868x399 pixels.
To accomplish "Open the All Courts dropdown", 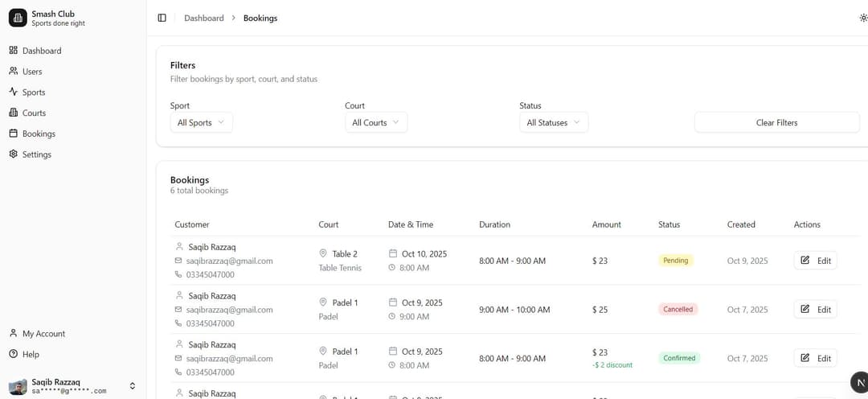I will (376, 122).
